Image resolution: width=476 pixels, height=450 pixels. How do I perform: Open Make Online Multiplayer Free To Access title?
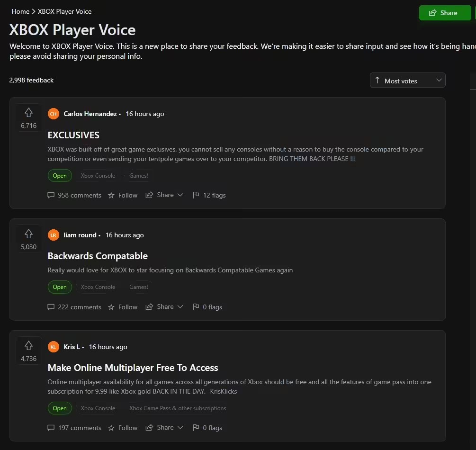133,368
